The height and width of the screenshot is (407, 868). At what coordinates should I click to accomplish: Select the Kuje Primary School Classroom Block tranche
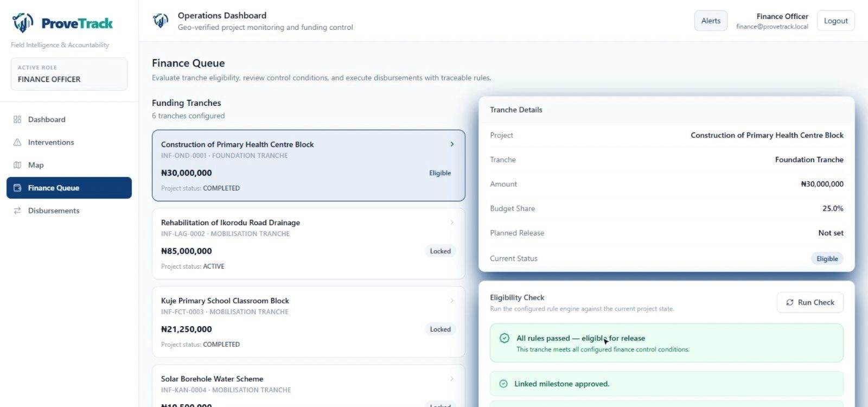tap(309, 322)
